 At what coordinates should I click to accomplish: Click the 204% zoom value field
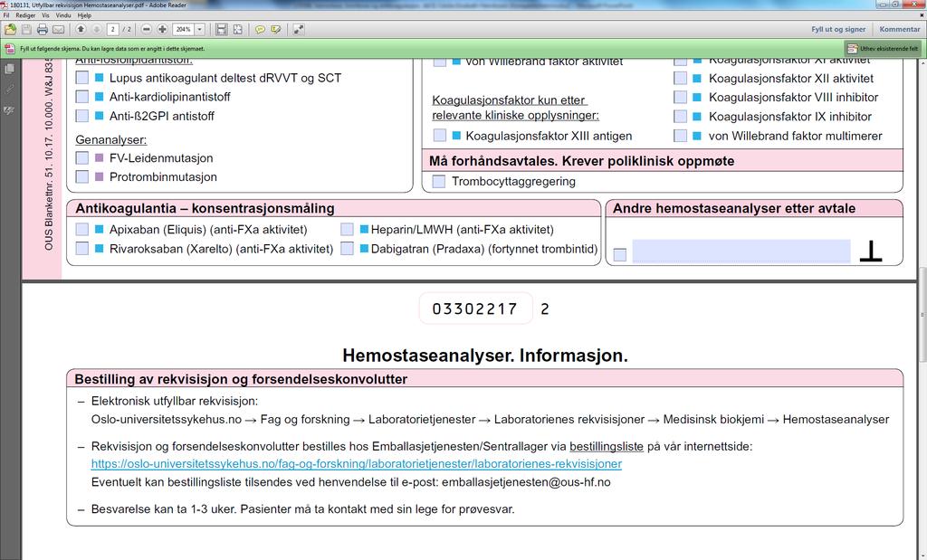184,29
